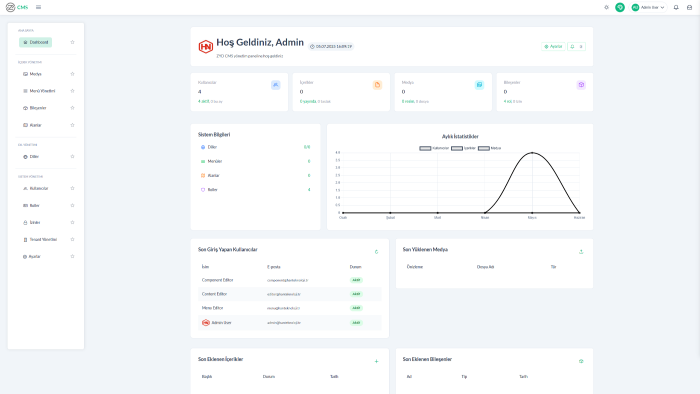Screen dimensions: 700x394
Task: Select the Content Editor user row
Action: [290, 294]
